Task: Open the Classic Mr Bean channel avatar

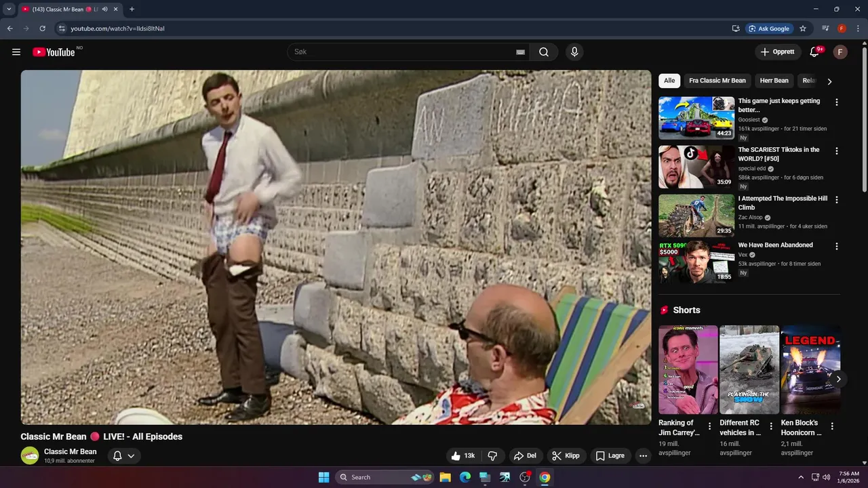Action: (29, 455)
